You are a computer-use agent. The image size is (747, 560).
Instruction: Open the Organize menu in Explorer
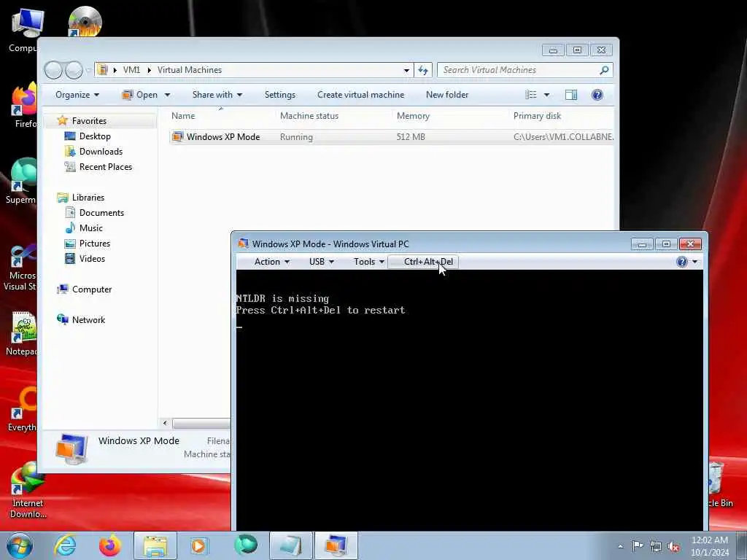(x=77, y=95)
